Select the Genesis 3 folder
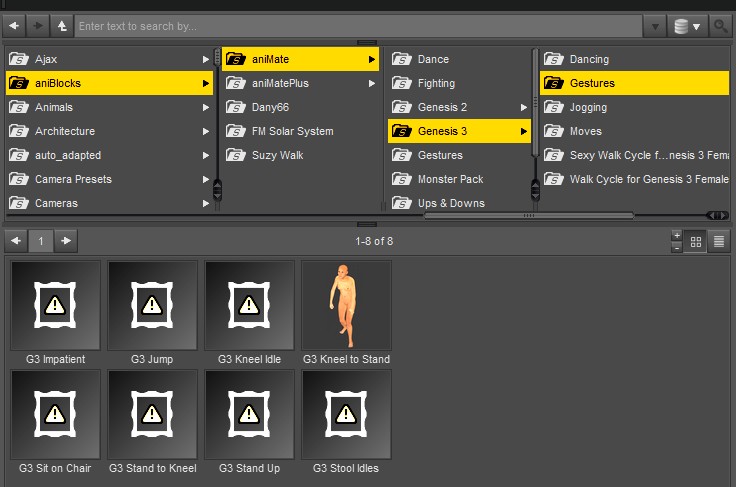 (x=459, y=131)
